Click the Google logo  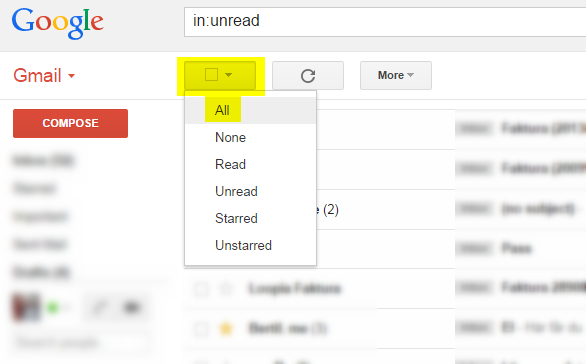[x=58, y=23]
